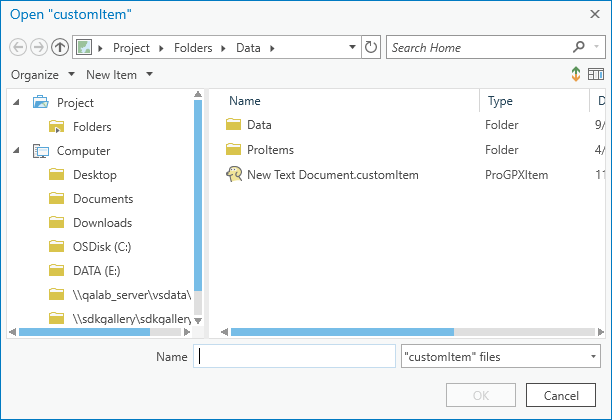The image size is (612, 420).
Task: Click the Back navigation arrow
Action: 18,47
